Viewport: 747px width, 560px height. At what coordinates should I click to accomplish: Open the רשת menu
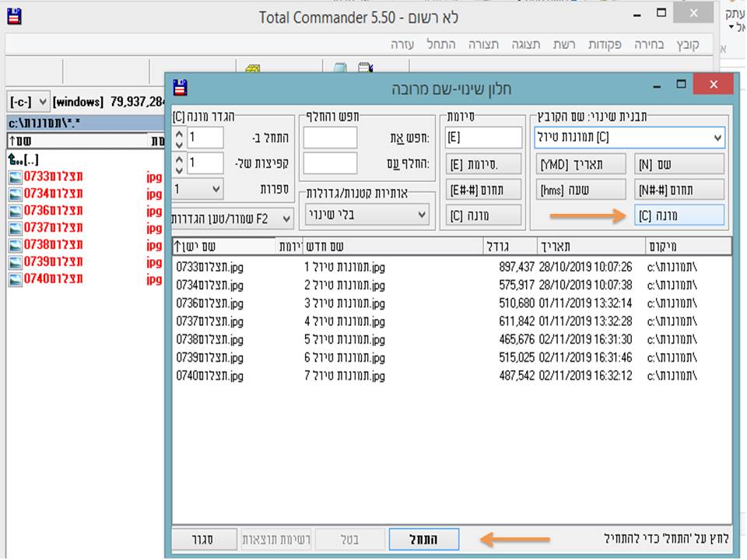coord(564,44)
